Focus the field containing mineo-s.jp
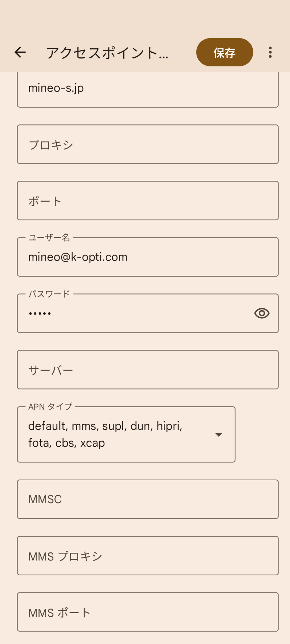Viewport: 290px width, 644px height. pos(148,89)
